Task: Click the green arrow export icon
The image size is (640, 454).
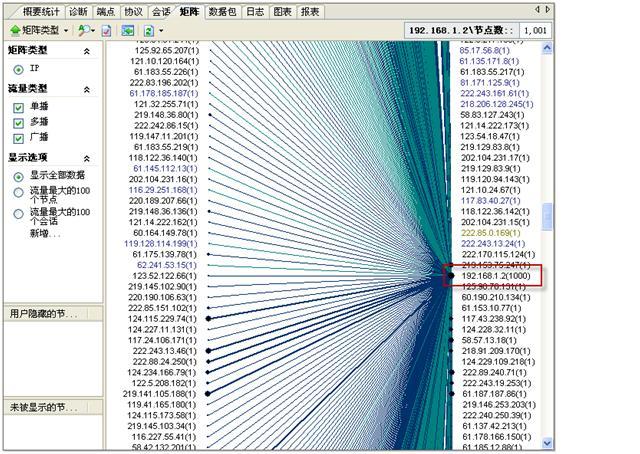Action: tap(128, 31)
